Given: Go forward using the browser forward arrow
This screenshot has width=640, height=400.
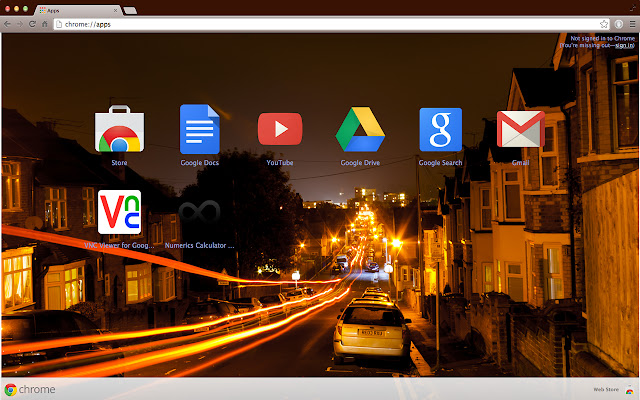Looking at the screenshot, I should 20,24.
